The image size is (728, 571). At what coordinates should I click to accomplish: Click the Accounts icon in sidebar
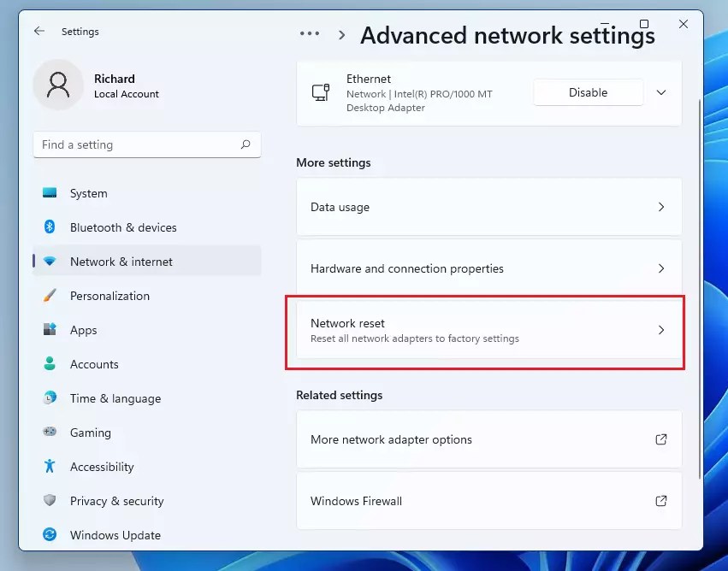pyautogui.click(x=51, y=364)
